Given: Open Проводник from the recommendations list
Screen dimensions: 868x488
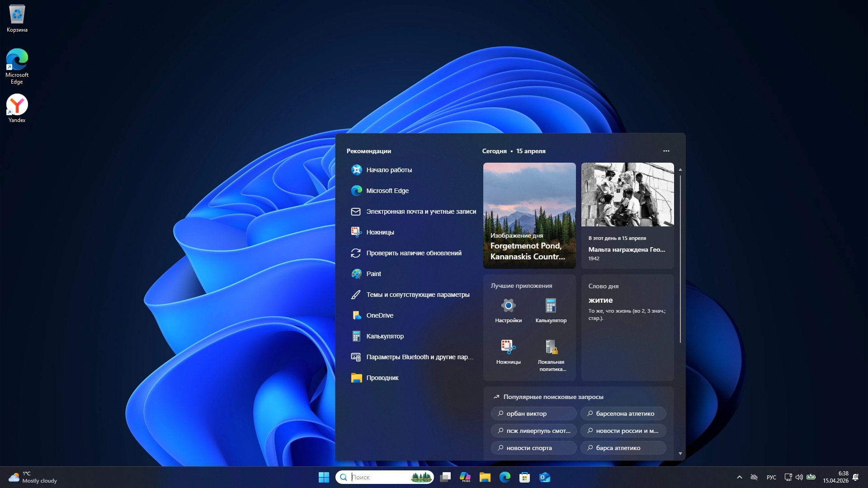Looking at the screenshot, I should (382, 378).
